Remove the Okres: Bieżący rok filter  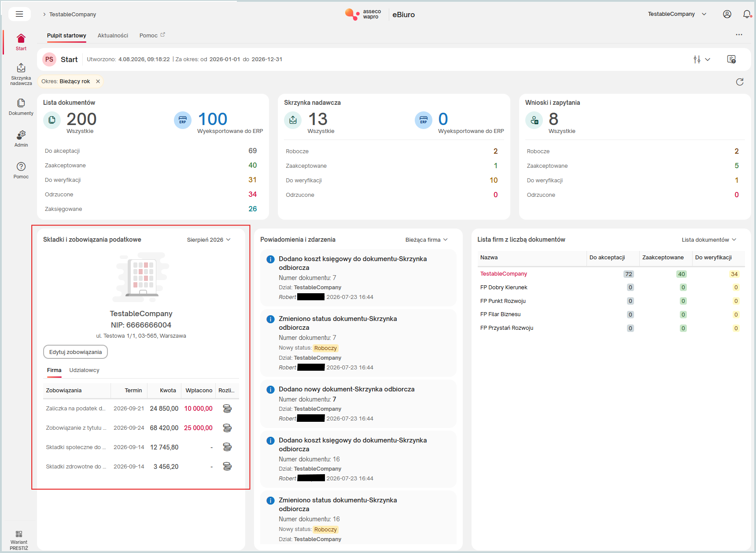click(98, 81)
